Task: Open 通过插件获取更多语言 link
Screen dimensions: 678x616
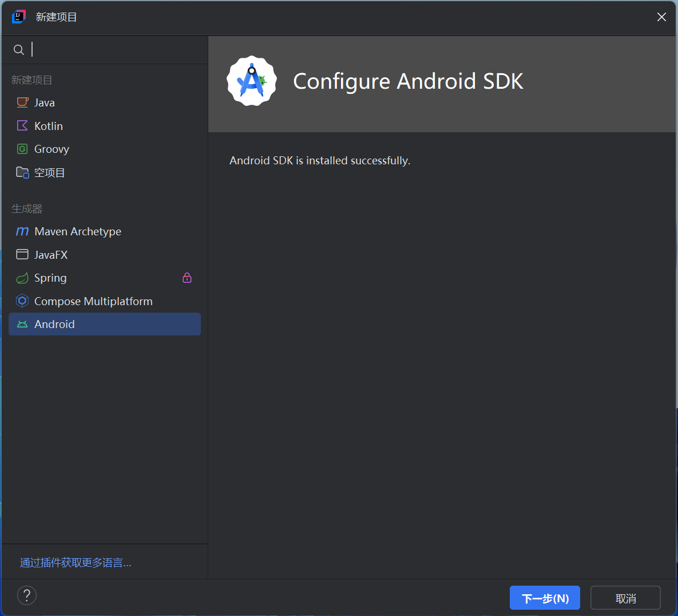Action: click(x=76, y=562)
